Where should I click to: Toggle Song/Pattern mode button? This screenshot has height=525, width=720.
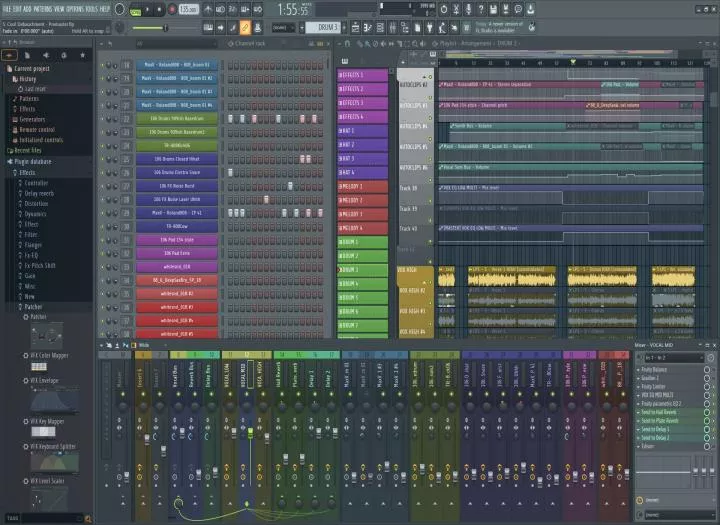tap(135, 10)
